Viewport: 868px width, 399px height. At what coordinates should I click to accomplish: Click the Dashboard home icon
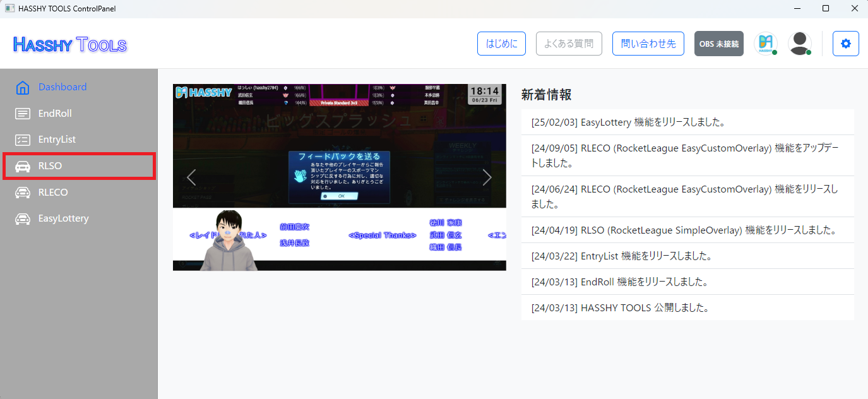tap(23, 87)
